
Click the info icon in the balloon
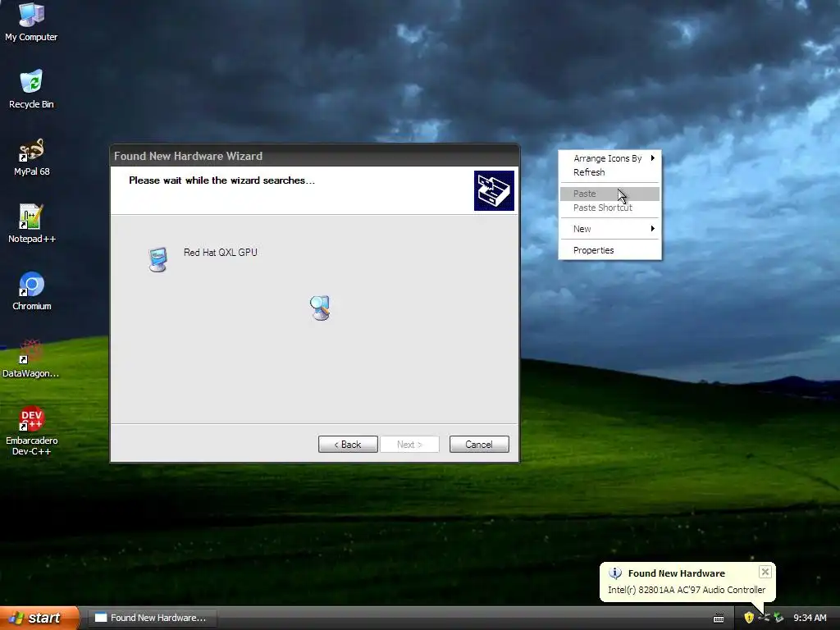tap(615, 573)
